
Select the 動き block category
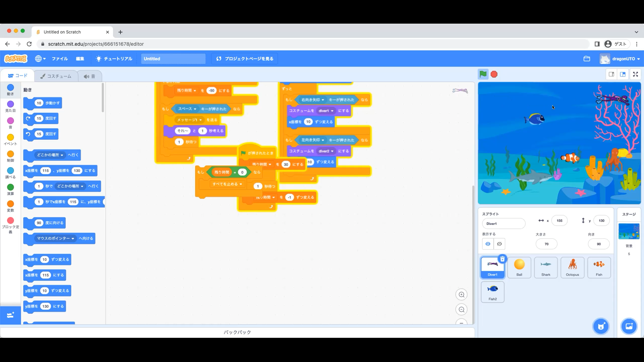(x=10, y=90)
